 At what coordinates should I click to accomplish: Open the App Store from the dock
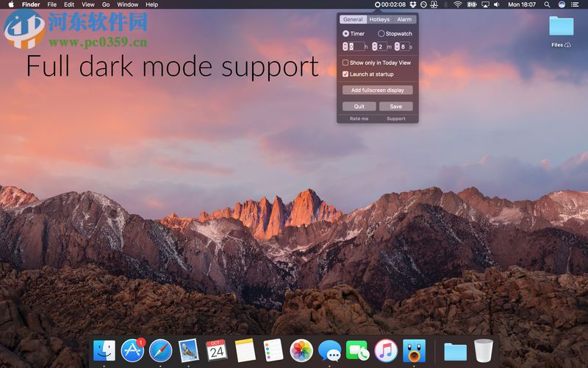132,350
